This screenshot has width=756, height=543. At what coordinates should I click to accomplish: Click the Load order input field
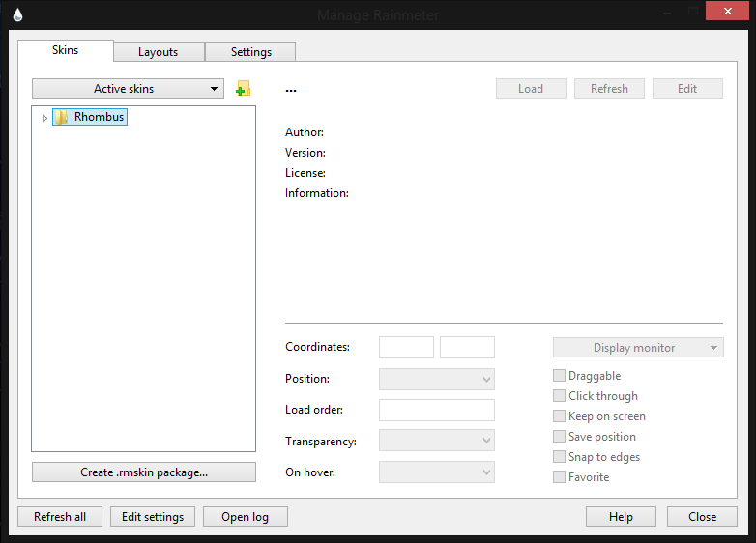(436, 410)
